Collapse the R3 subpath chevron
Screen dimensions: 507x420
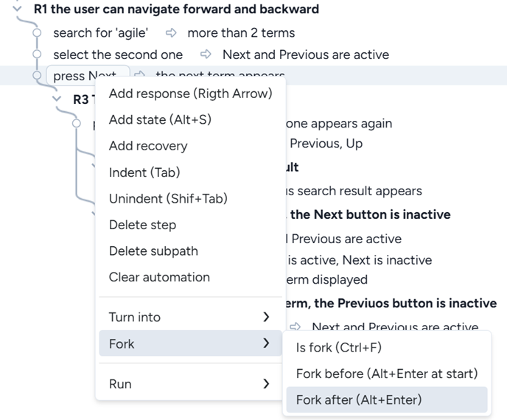coord(58,99)
